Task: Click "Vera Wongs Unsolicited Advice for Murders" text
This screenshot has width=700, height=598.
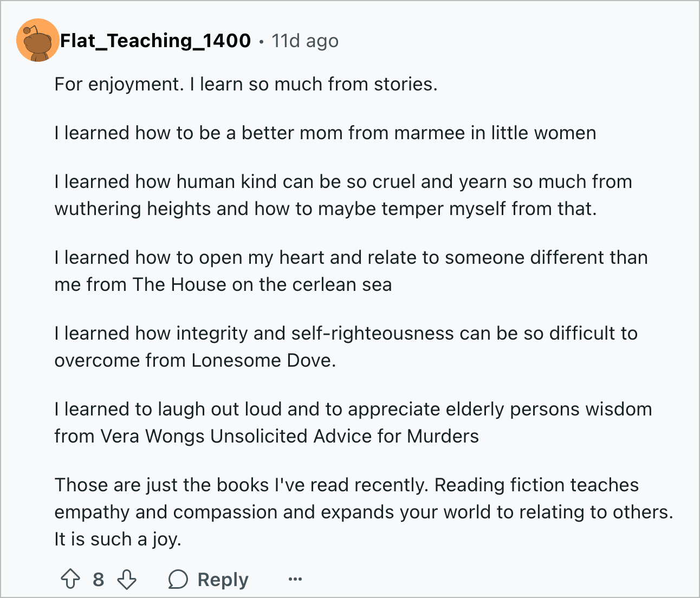Action: [x=290, y=436]
